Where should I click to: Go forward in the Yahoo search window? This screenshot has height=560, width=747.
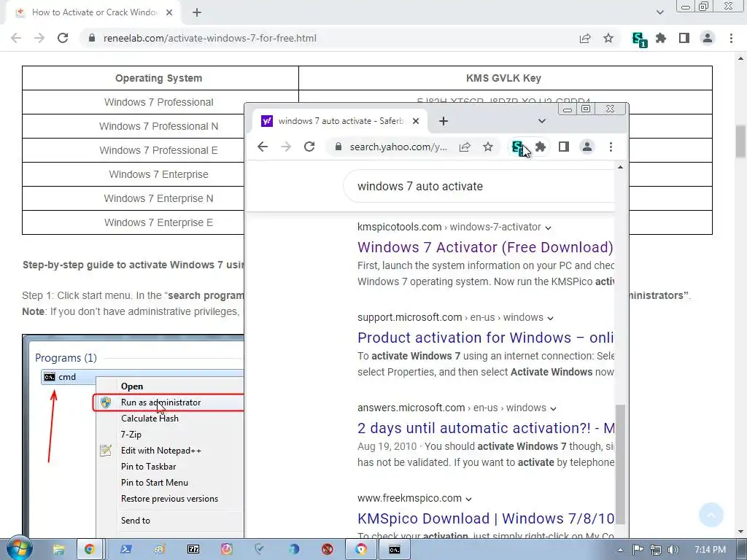[x=286, y=147]
